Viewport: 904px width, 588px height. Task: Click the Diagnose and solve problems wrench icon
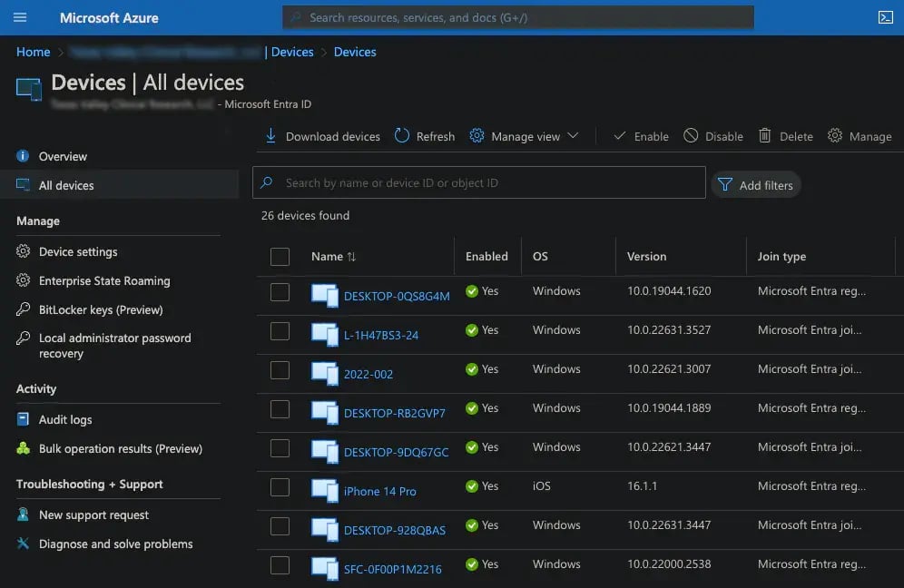23,543
